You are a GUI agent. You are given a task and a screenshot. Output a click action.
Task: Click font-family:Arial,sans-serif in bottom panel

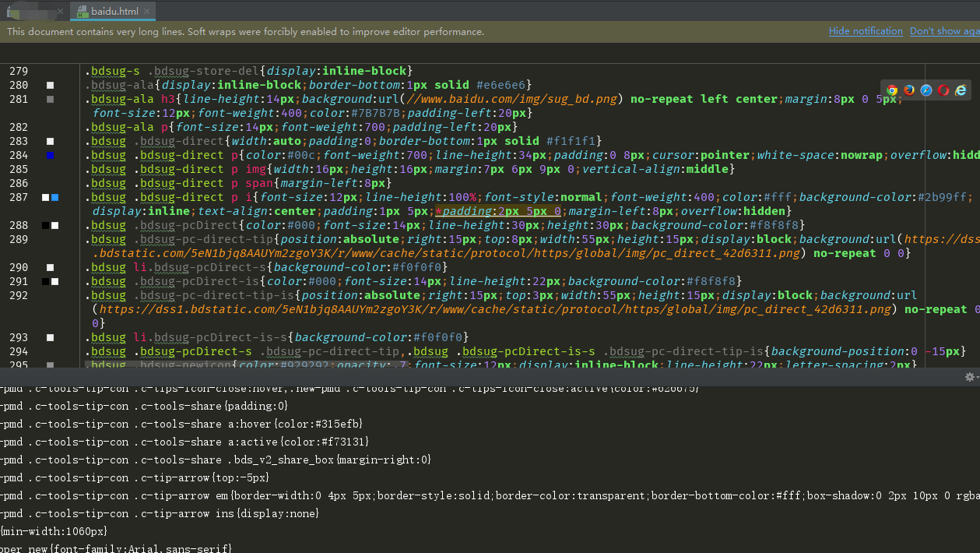(x=142, y=549)
